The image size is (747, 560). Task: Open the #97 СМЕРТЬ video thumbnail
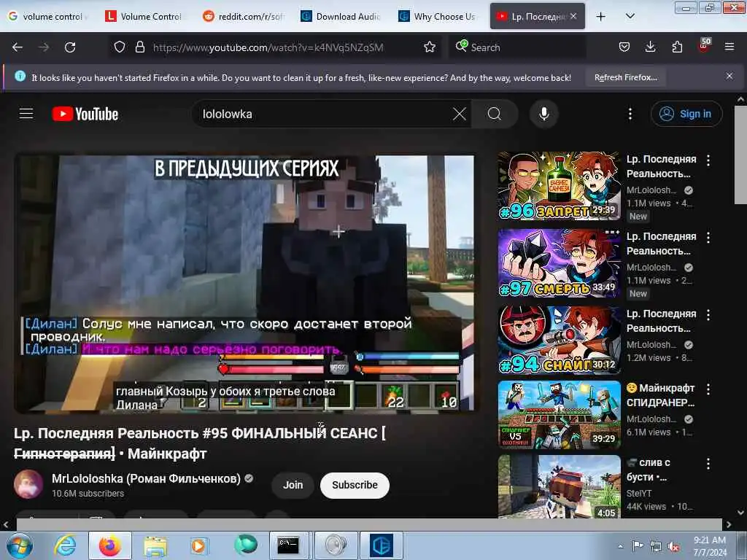pyautogui.click(x=560, y=263)
